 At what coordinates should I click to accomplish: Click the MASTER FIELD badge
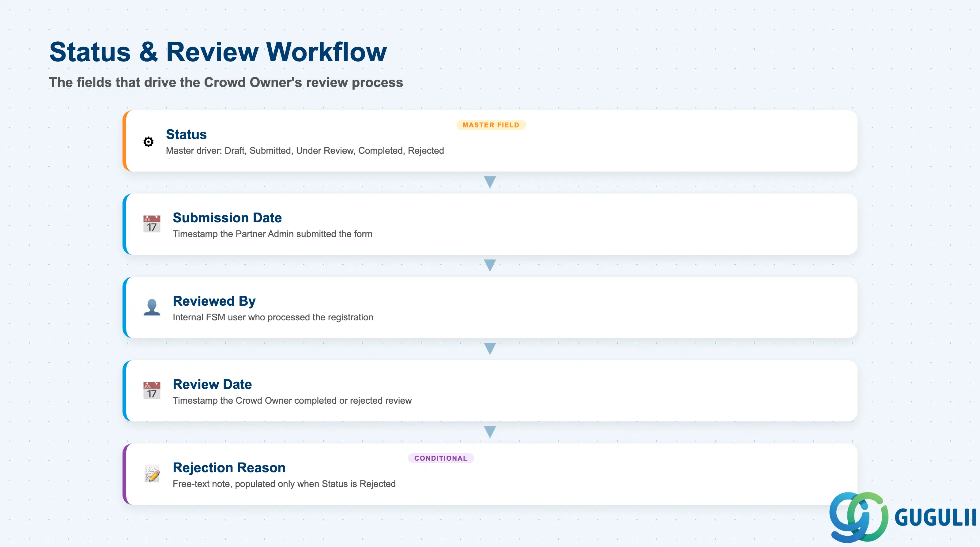tap(491, 125)
